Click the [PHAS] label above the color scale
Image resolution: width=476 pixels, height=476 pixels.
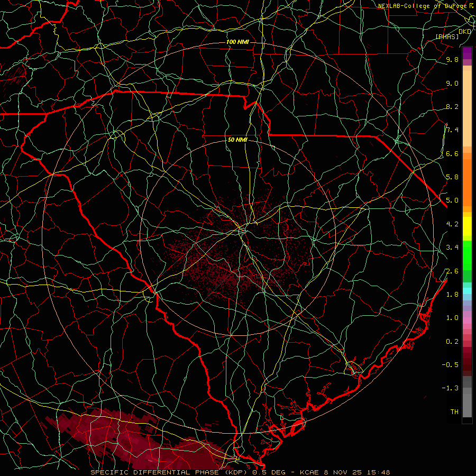[x=447, y=36]
